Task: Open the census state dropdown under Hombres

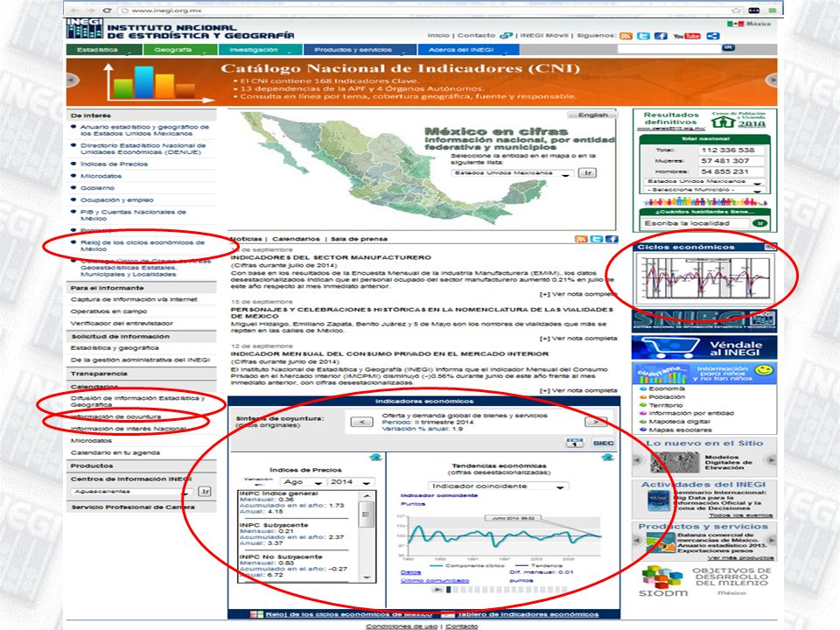Action: [703, 182]
